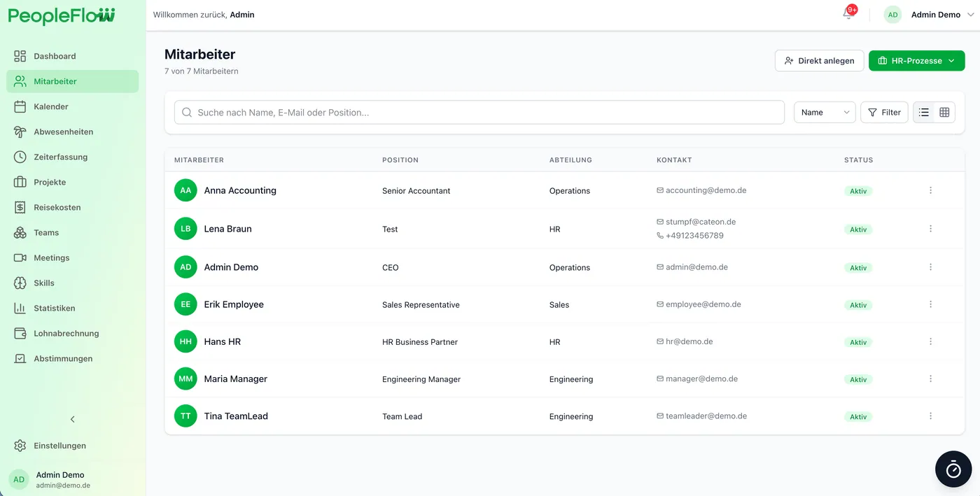This screenshot has width=980, height=496.
Task: Open Skills from the sidebar
Action: click(73, 283)
